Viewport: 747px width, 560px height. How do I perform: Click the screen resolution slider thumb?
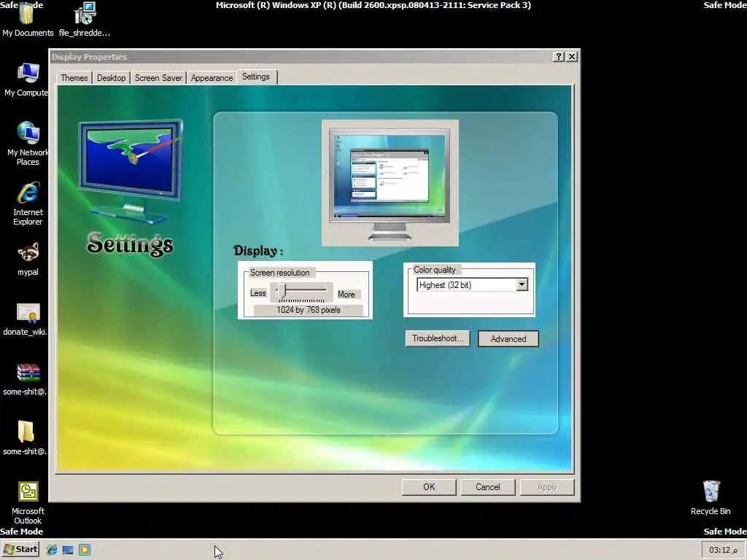pyautogui.click(x=282, y=290)
